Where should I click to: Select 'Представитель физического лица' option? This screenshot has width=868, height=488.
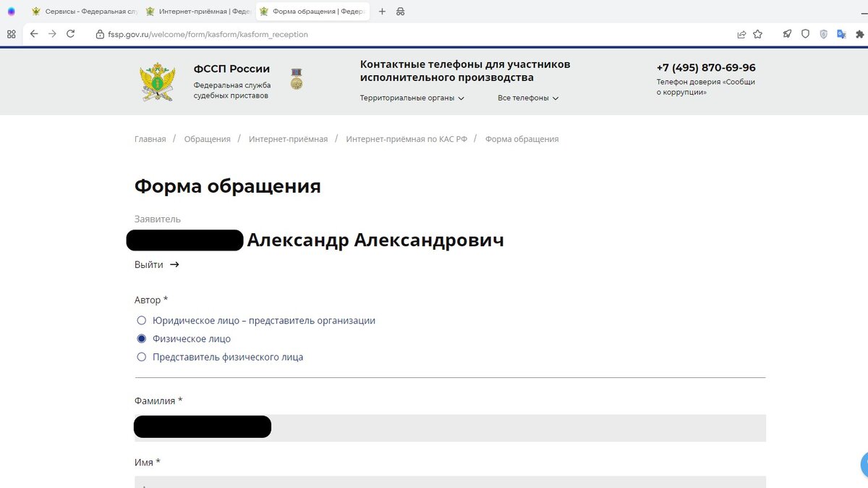pos(142,356)
